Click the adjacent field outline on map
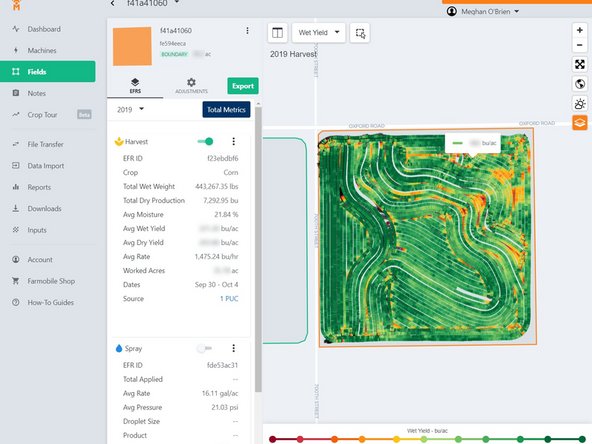 point(285,240)
